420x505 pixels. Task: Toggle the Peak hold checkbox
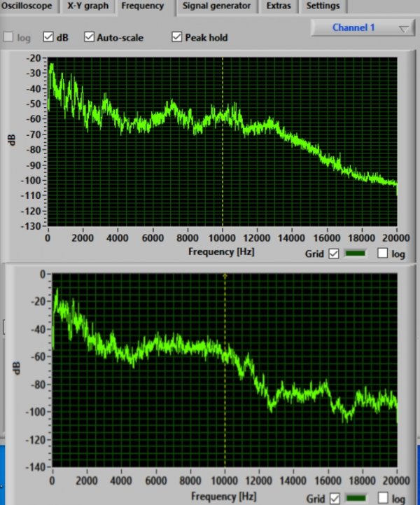176,37
